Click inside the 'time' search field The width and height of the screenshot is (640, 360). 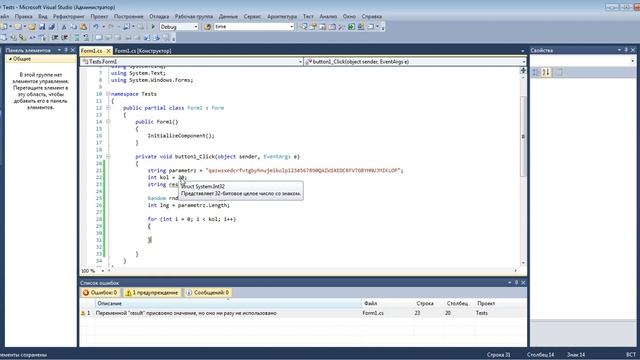pyautogui.click(x=251, y=27)
